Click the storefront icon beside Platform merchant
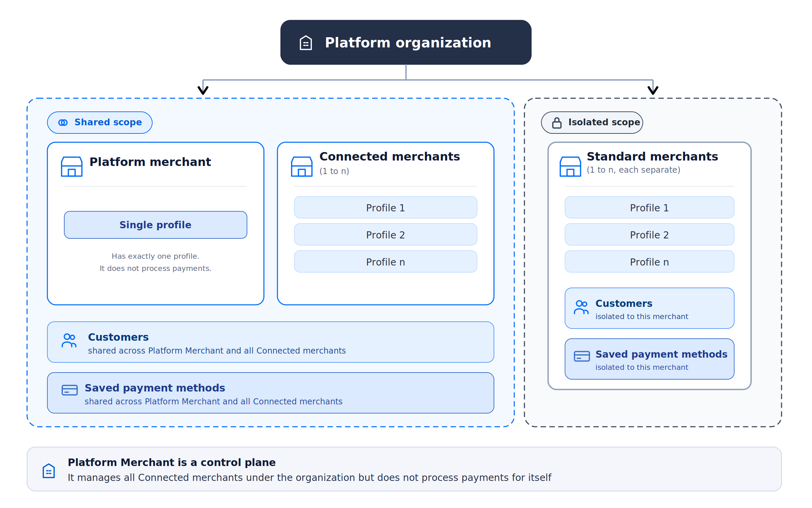Viewport: 812px width, 508px height. coord(72,166)
